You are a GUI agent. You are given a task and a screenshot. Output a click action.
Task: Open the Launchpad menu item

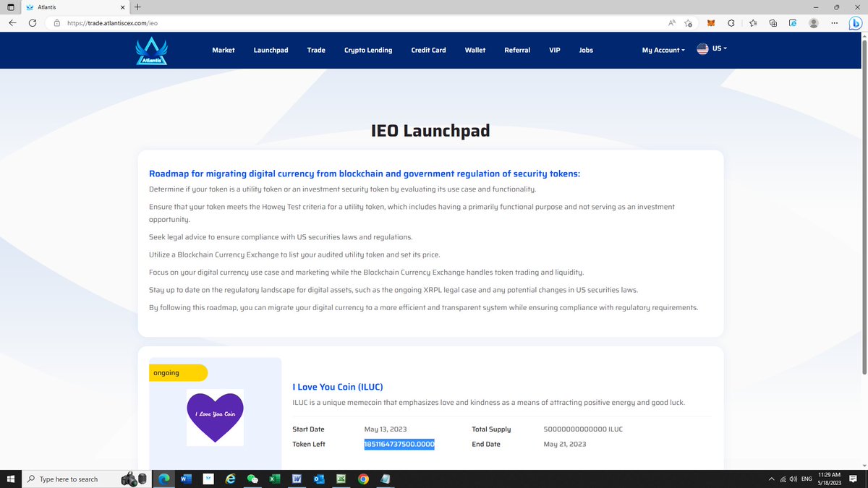(x=271, y=50)
